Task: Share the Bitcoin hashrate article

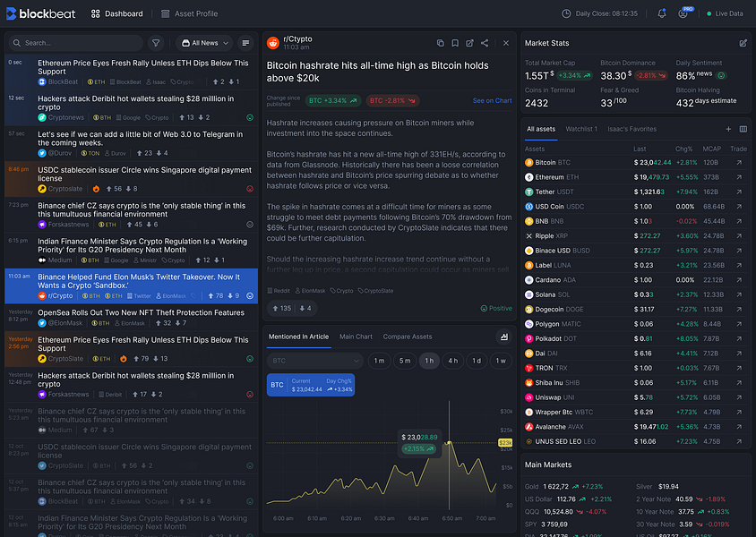Action: click(x=485, y=43)
